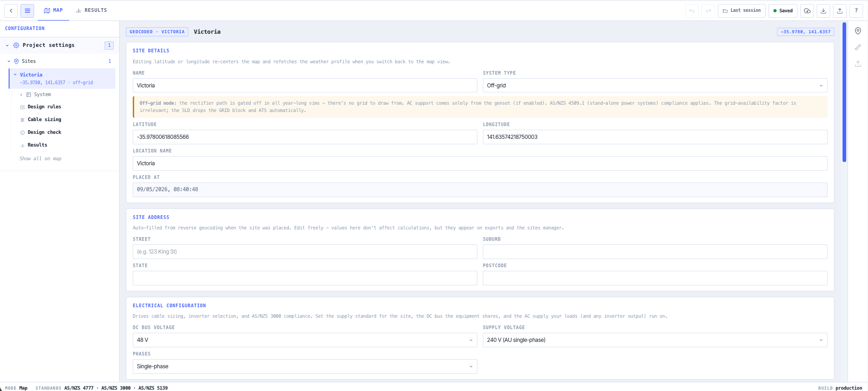Click the Design check circle icon
Screen dimensions: 868x391
tap(23, 132)
